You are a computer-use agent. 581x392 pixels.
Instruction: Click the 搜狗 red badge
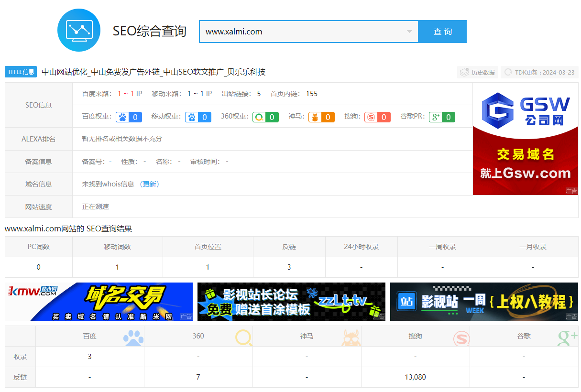click(377, 117)
